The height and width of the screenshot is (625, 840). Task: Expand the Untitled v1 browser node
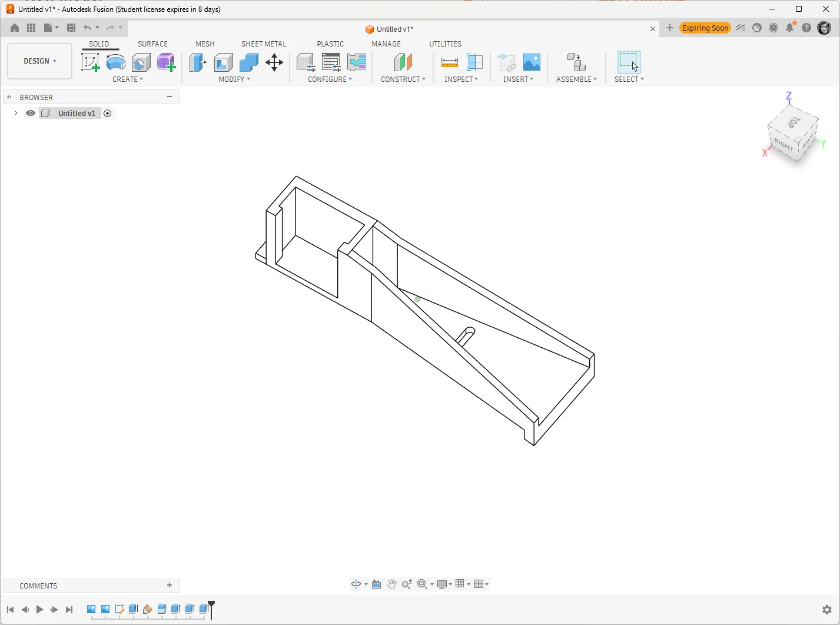pos(15,113)
